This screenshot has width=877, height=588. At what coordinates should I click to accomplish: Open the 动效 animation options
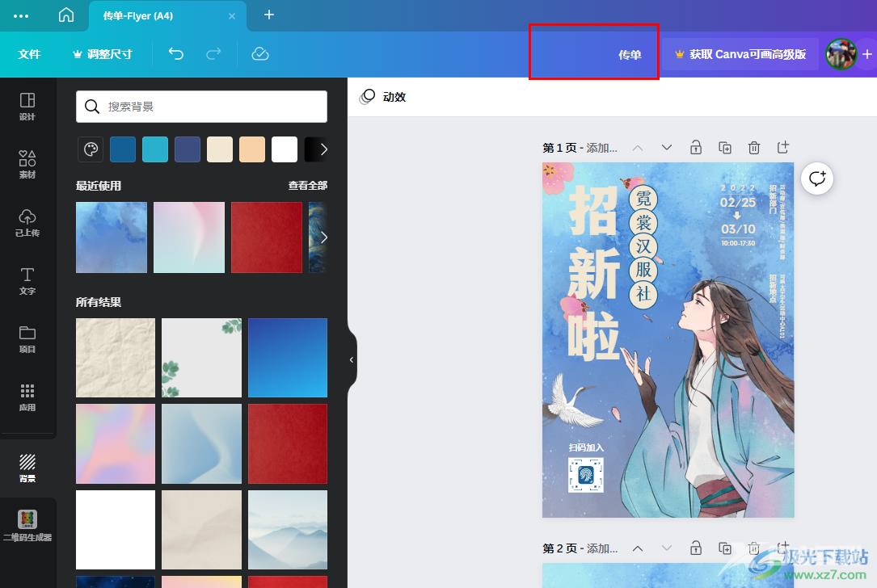tap(384, 97)
